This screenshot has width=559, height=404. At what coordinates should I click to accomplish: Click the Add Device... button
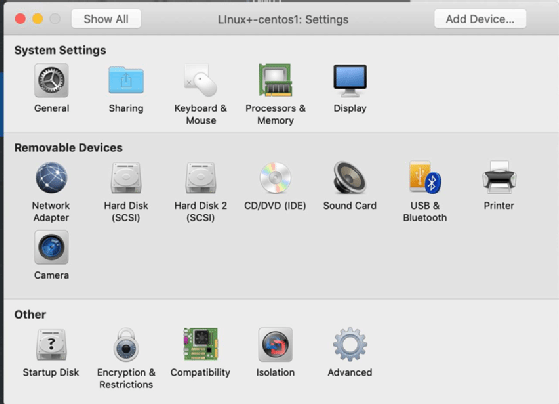tap(480, 19)
